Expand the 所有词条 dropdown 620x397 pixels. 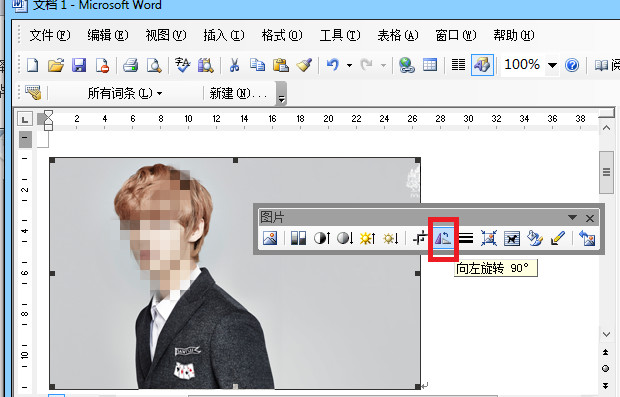point(125,93)
